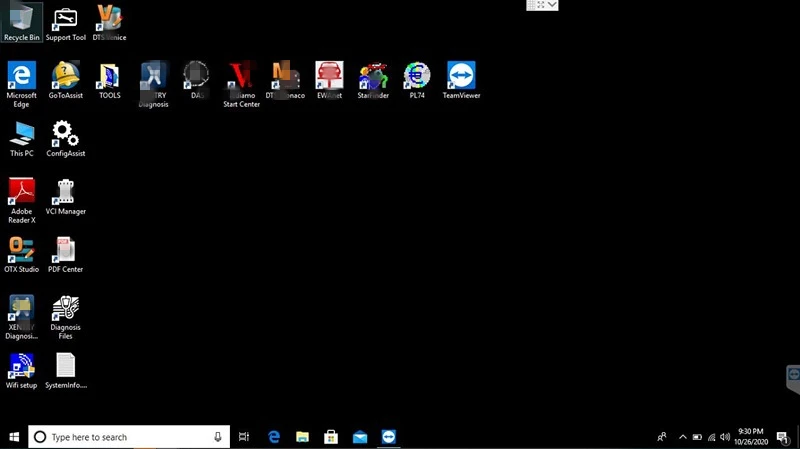Open the Diagnosis Files shortcut
This screenshot has height=449, width=800.
tap(65, 317)
